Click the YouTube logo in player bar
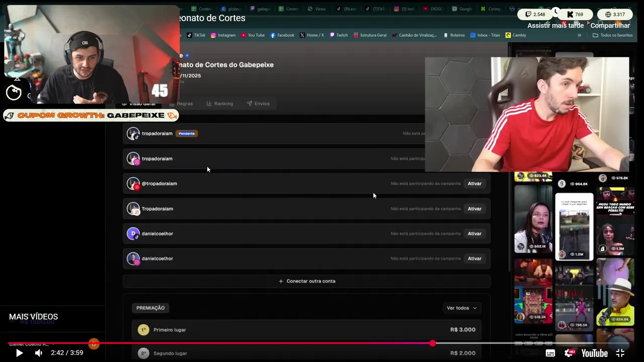Image resolution: width=644 pixels, height=362 pixels. click(595, 353)
